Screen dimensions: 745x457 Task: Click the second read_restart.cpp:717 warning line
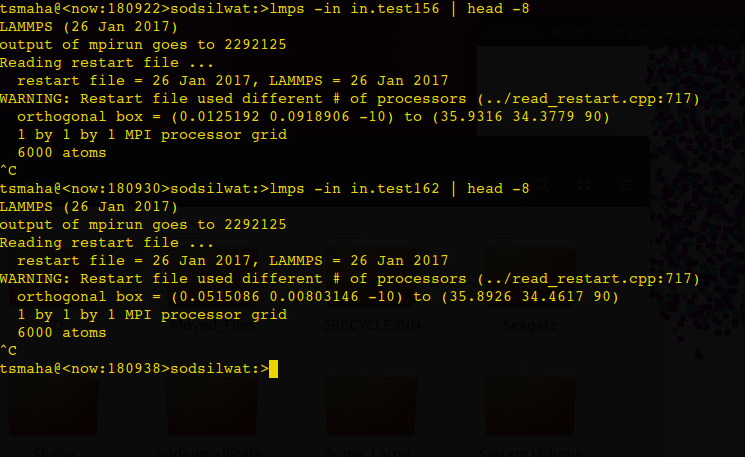point(350,279)
